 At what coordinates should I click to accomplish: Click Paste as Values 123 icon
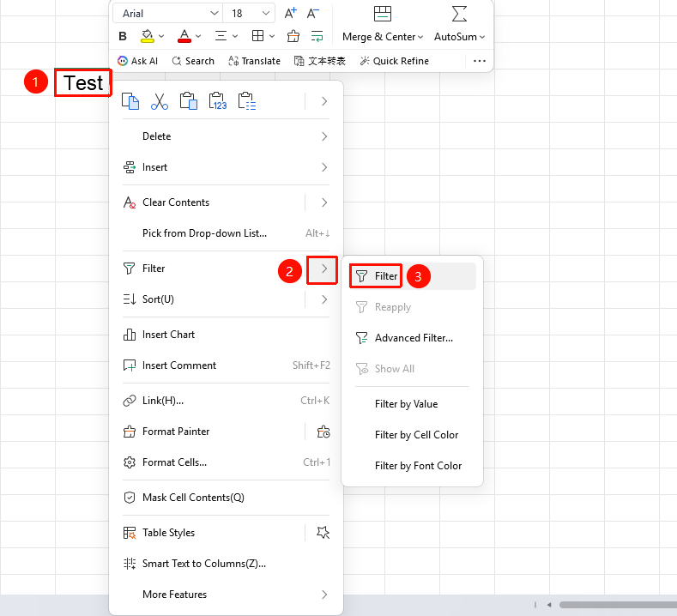coord(218,101)
